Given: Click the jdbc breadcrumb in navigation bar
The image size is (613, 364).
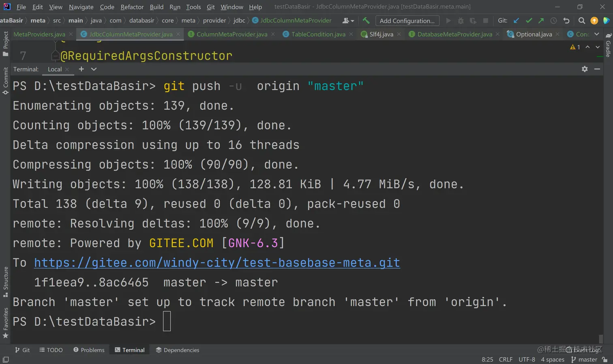Looking at the screenshot, I should [x=239, y=20].
